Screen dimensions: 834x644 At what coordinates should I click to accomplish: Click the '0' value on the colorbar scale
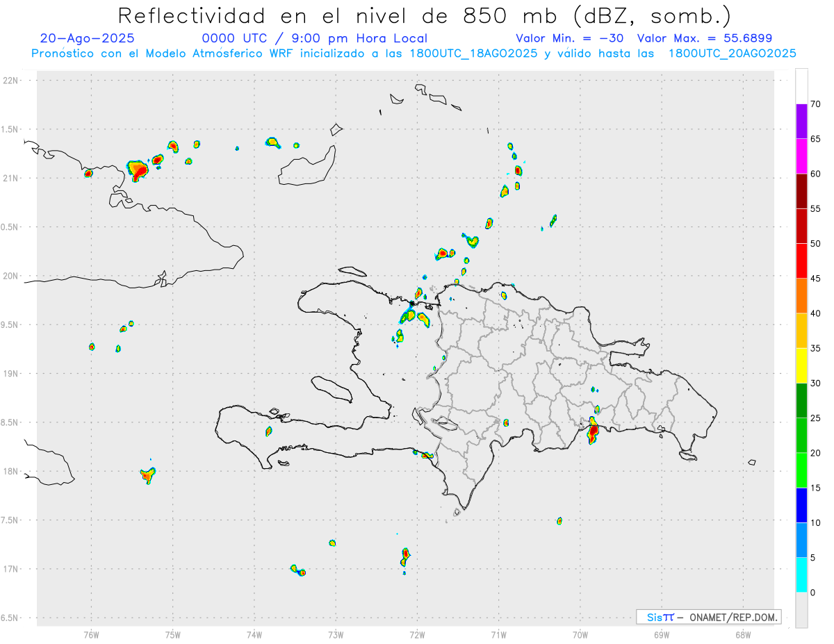click(813, 593)
